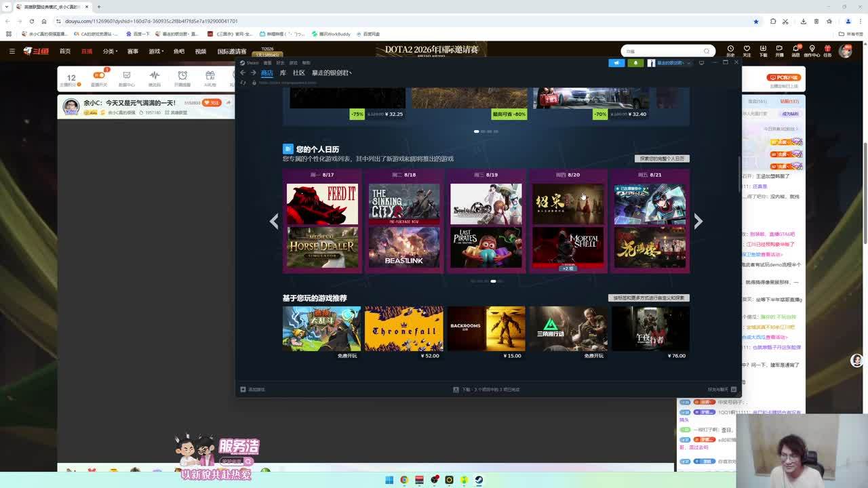The image size is (868, 488).
Task: Open Steam downloads status bar
Action: [486, 390]
